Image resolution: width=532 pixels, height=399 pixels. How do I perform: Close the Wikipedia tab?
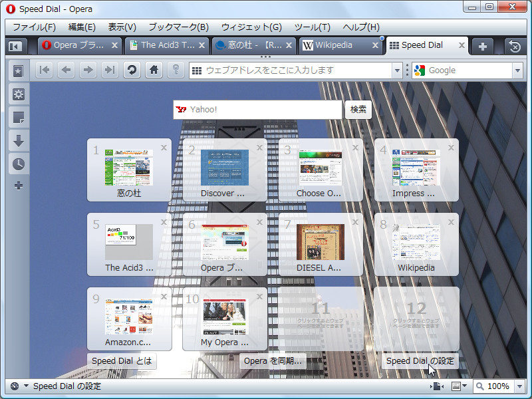point(375,45)
